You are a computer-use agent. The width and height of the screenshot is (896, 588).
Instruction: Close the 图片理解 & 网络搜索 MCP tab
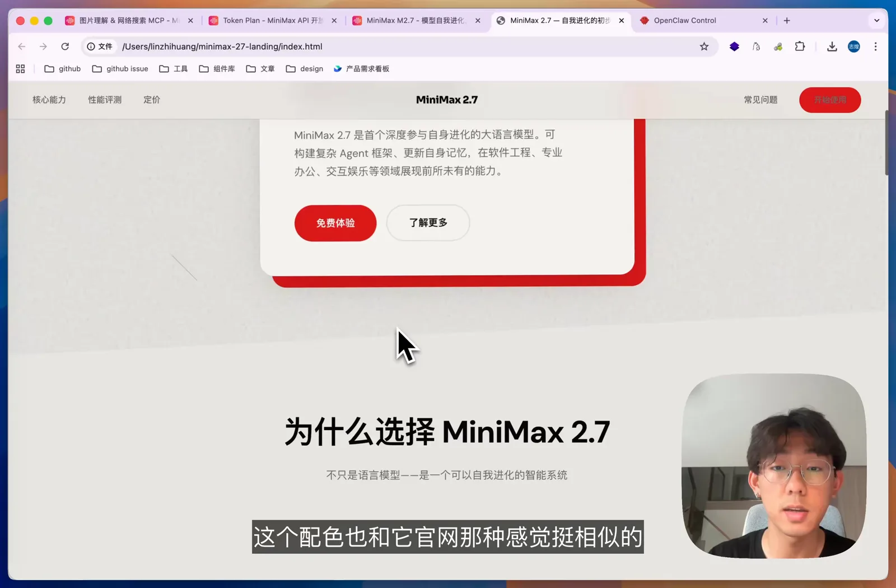point(190,21)
